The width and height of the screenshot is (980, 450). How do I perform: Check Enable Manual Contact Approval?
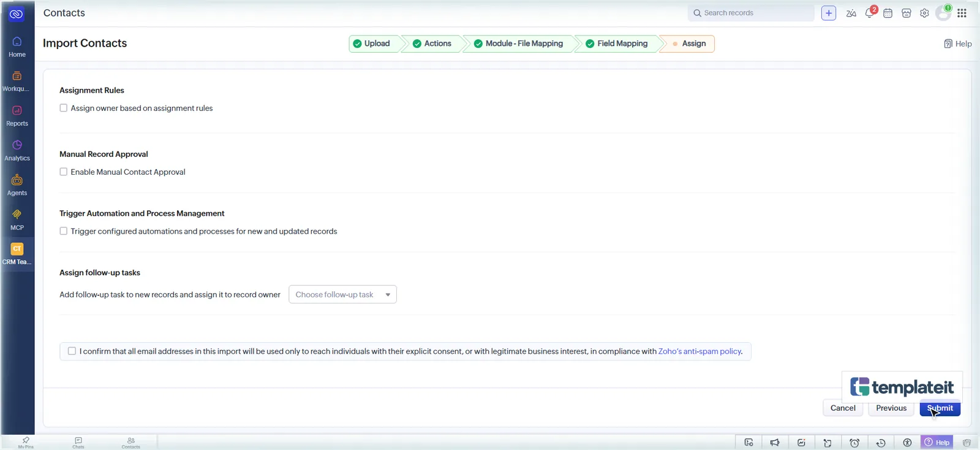point(63,172)
